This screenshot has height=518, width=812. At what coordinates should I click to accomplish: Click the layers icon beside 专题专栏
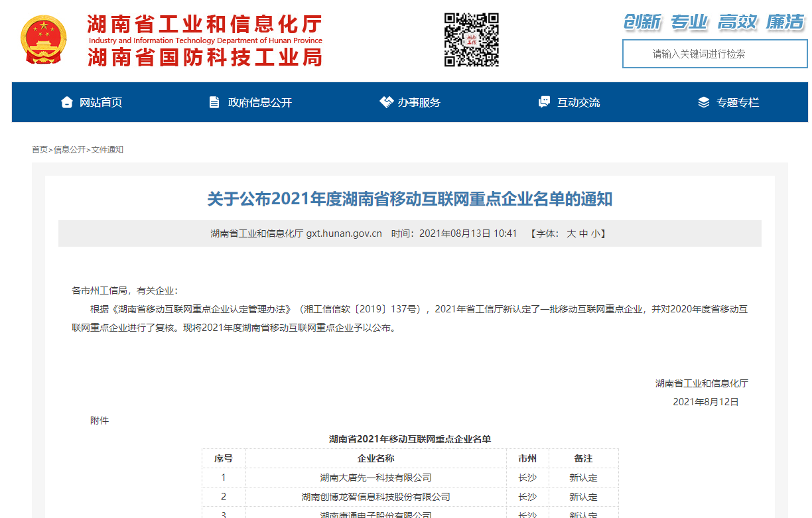[x=704, y=102]
